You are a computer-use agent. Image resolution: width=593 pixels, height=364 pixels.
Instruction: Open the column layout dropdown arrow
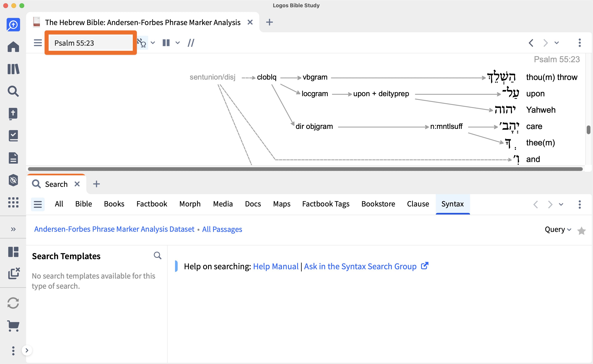[177, 43]
